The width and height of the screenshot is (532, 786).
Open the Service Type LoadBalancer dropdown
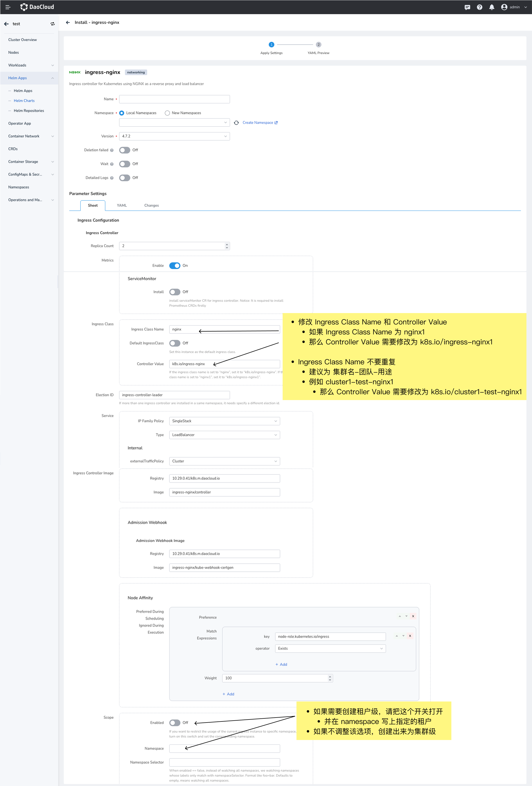(224, 435)
